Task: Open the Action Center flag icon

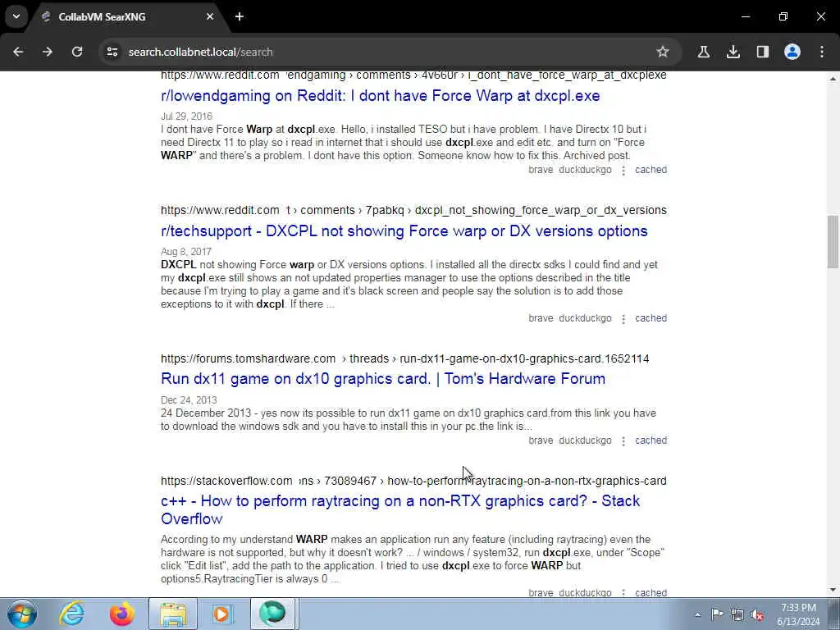Action: click(x=717, y=614)
